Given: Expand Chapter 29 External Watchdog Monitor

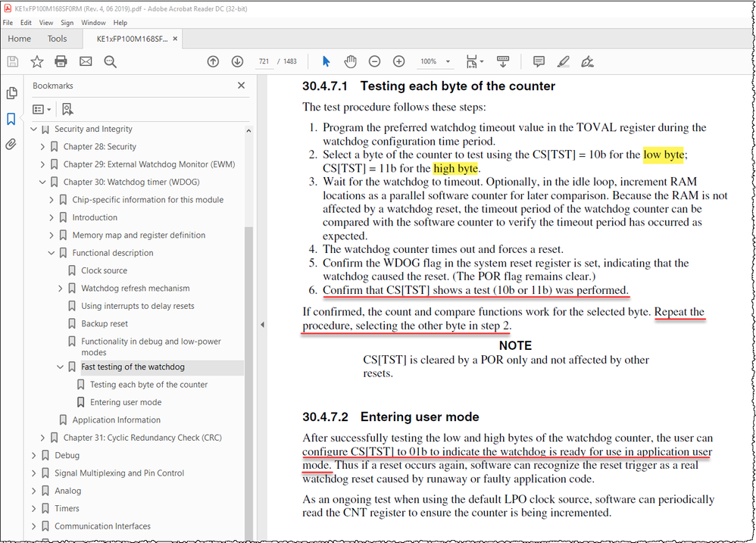Looking at the screenshot, I should coord(42,165).
